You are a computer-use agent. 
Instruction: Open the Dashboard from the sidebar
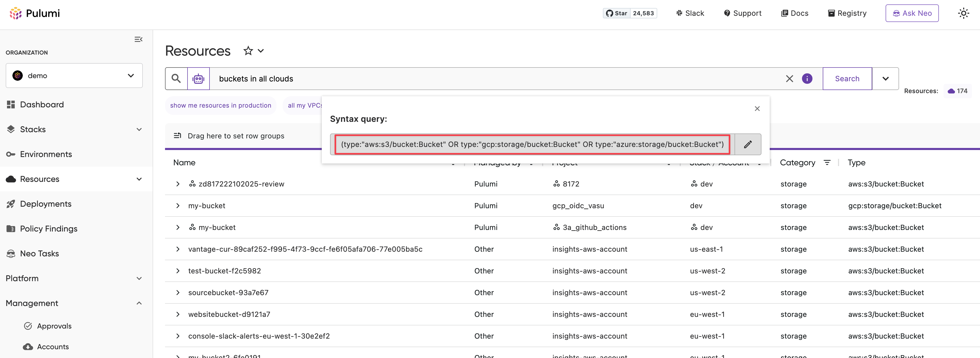tap(41, 104)
